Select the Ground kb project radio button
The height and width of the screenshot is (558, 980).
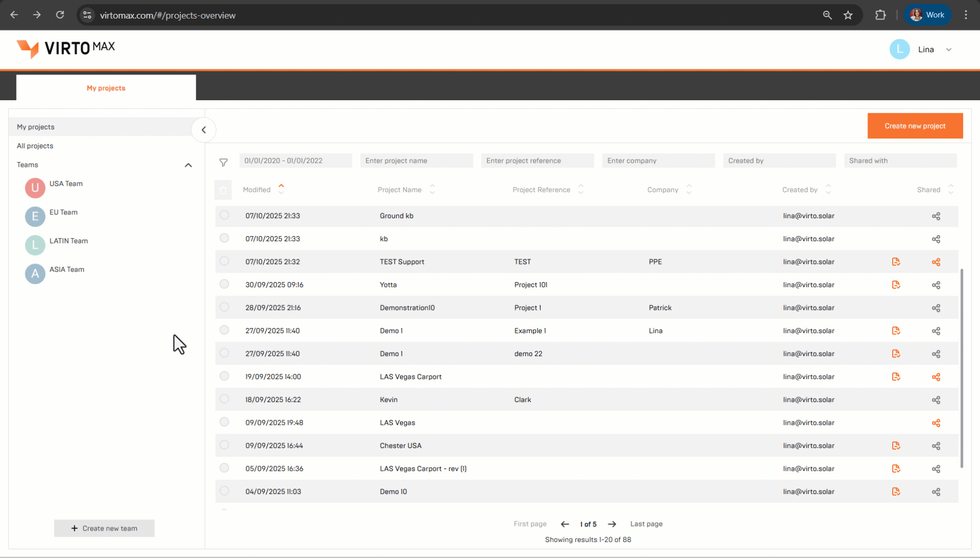tap(224, 215)
